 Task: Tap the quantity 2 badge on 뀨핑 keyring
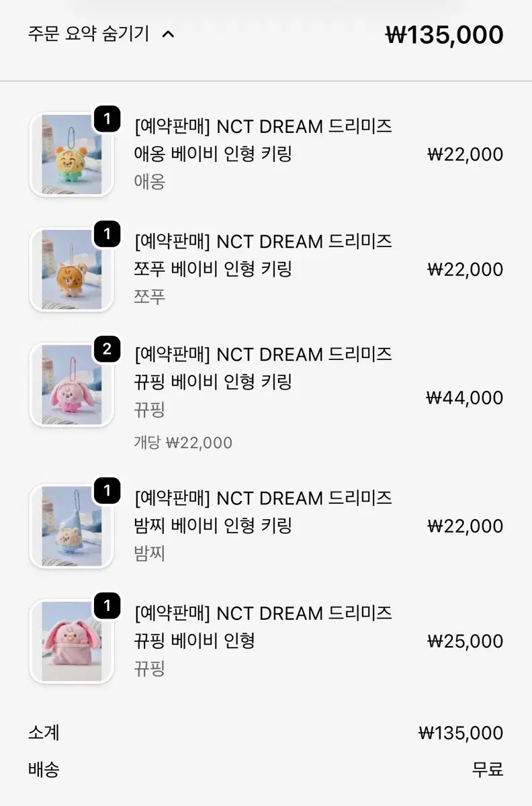click(107, 349)
